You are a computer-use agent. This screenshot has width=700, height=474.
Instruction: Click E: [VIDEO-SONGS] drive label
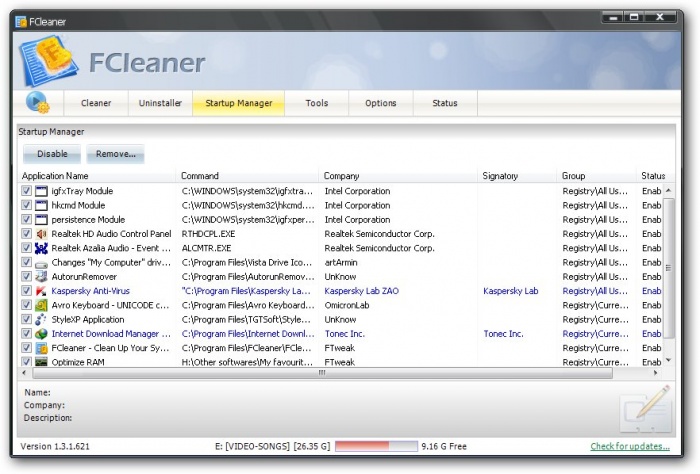click(272, 446)
